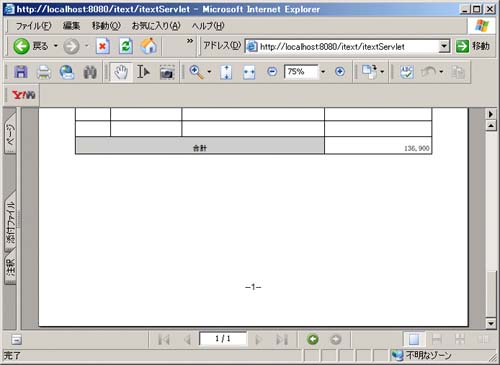This screenshot has width=500, height=365.
Task: Expand the toolbar overflow chevron
Action: [190, 41]
